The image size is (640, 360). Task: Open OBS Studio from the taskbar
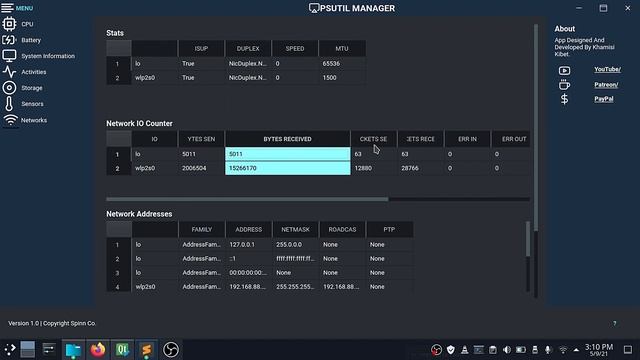[x=171, y=350]
